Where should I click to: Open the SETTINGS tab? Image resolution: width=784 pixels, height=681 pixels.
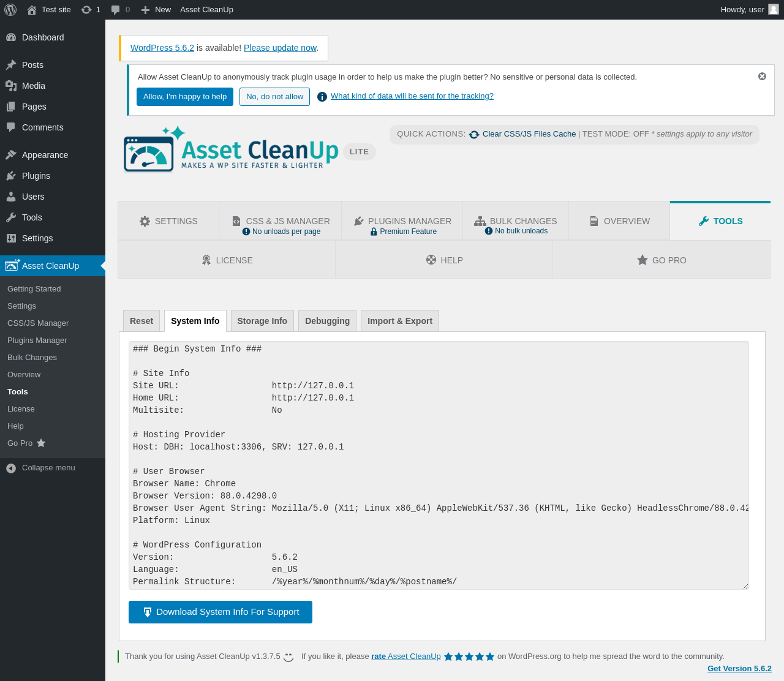(x=168, y=220)
